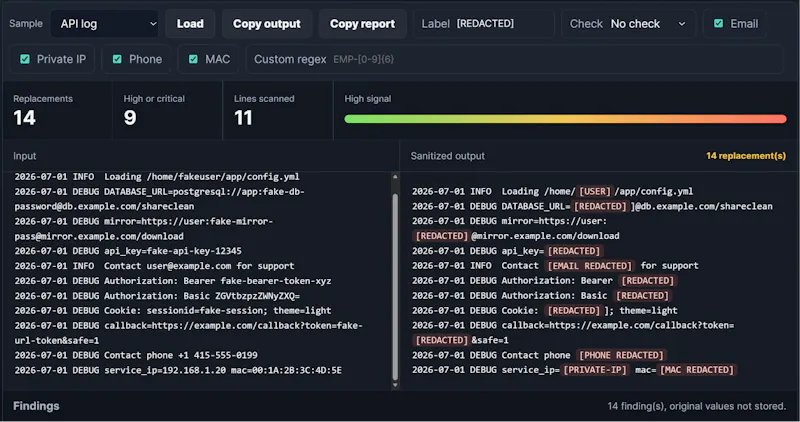Screen dimensions: 800x422
Task: Click output line with api_key=[REDACTED]
Action: click(507, 251)
